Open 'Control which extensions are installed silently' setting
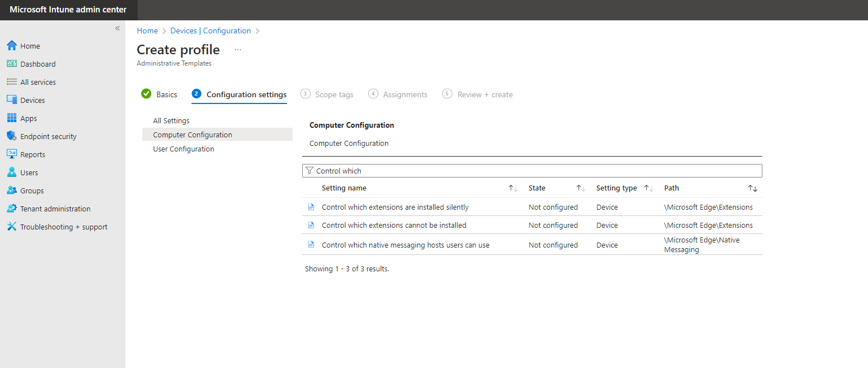This screenshot has height=368, width=868. 395,207
